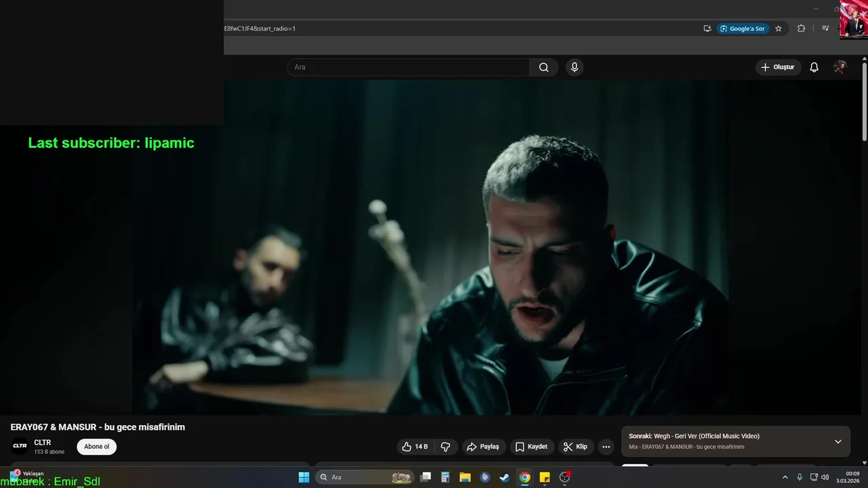
Task: Share the video via Paylaş button
Action: point(484,447)
